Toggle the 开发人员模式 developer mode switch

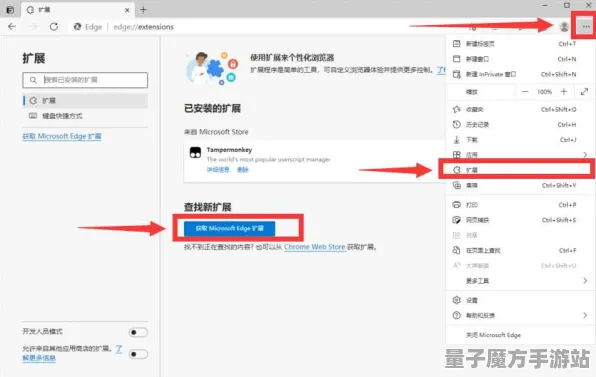[138, 333]
